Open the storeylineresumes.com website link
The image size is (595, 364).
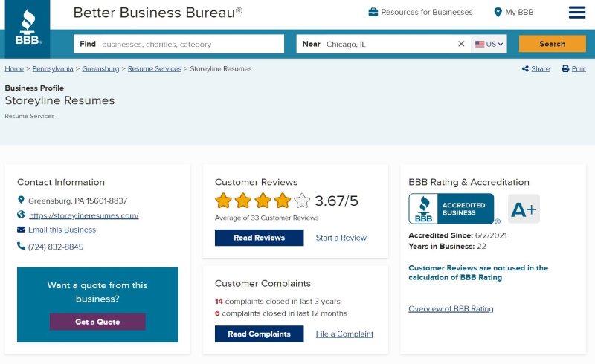coord(84,215)
